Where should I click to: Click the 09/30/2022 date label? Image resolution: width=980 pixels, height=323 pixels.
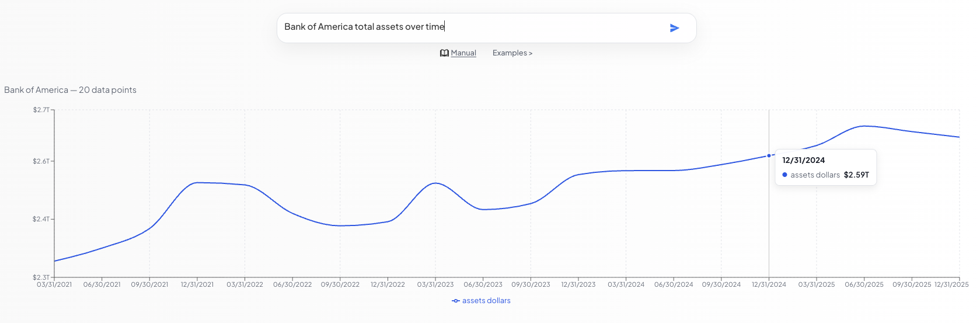[340, 285]
